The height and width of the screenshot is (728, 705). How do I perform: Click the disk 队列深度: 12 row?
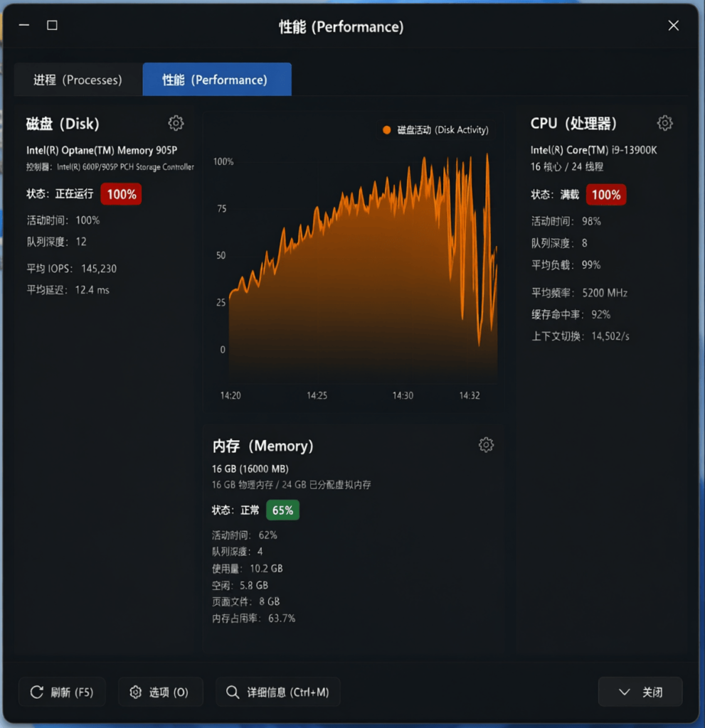click(x=56, y=242)
